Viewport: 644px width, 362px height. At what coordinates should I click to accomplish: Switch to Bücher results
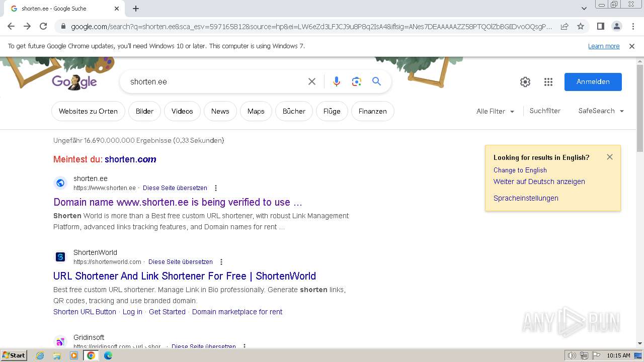coord(294,111)
